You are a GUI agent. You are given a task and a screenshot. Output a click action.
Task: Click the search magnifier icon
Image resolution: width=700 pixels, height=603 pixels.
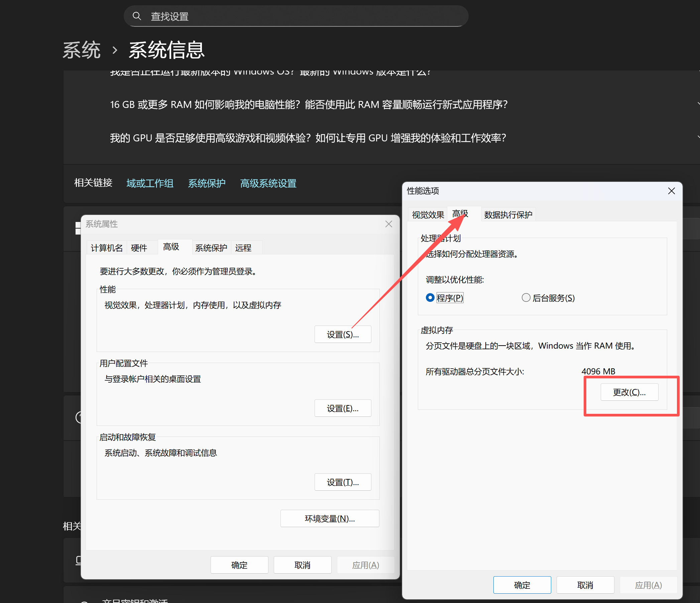tap(136, 16)
